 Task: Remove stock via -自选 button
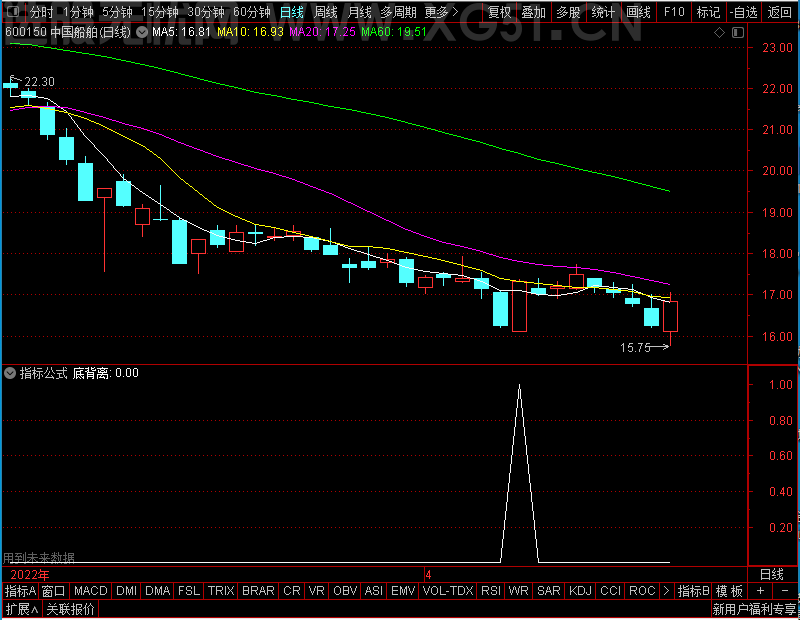click(x=743, y=12)
